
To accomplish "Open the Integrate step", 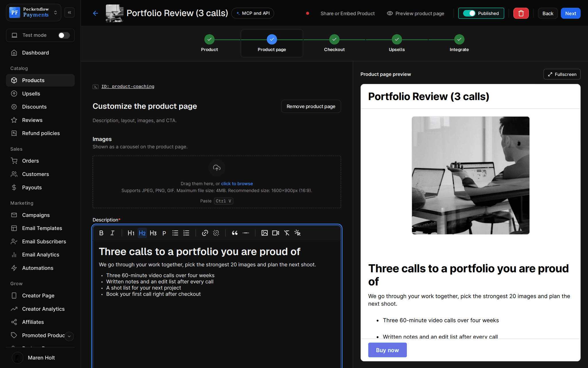I will (x=459, y=43).
